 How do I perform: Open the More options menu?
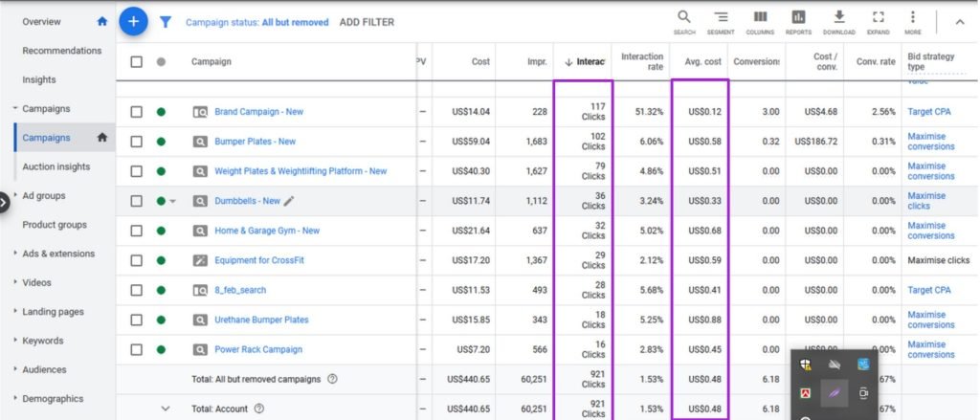coord(912,17)
